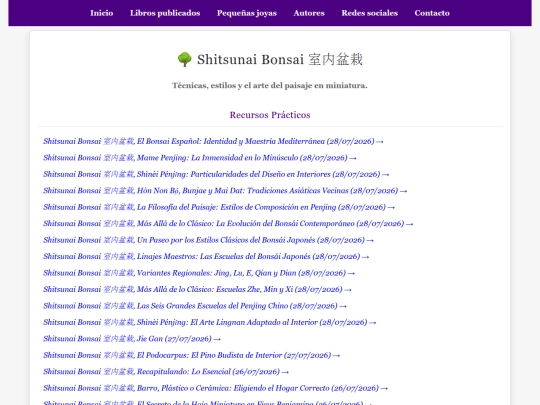Open Redes sociales menu item

(x=370, y=13)
